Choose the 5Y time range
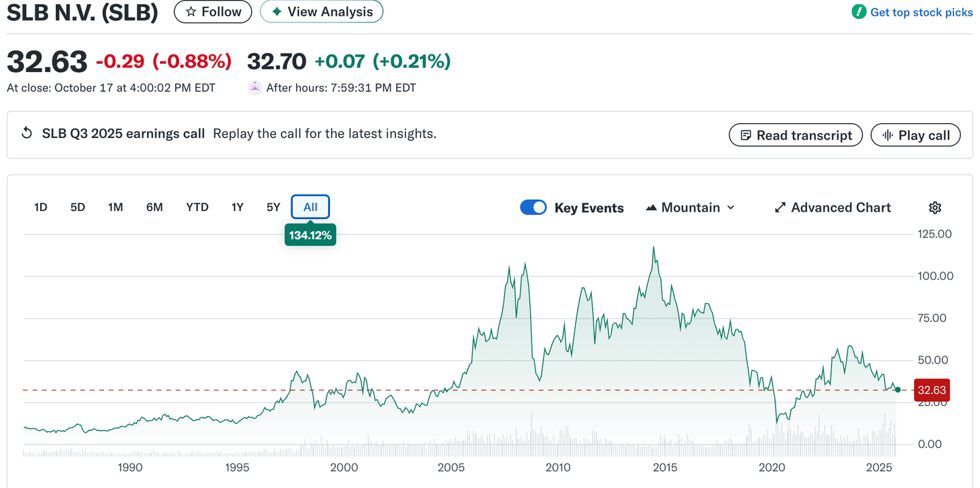The height and width of the screenshot is (488, 980). tap(273, 207)
